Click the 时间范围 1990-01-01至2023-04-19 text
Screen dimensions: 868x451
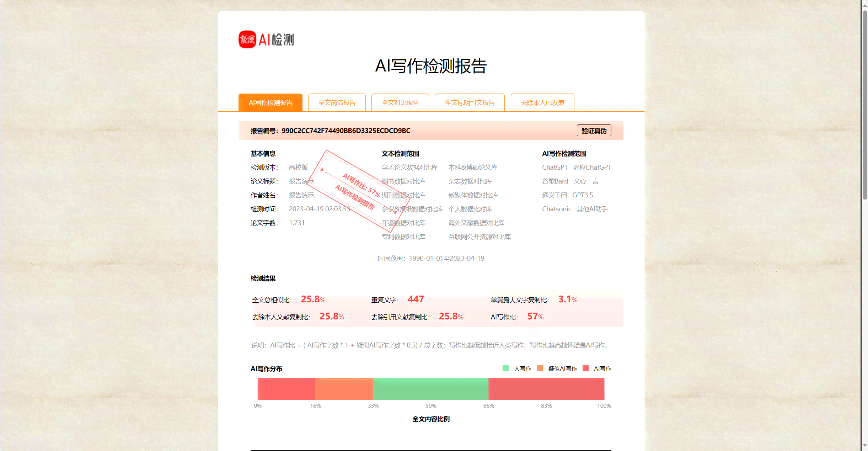pos(431,259)
